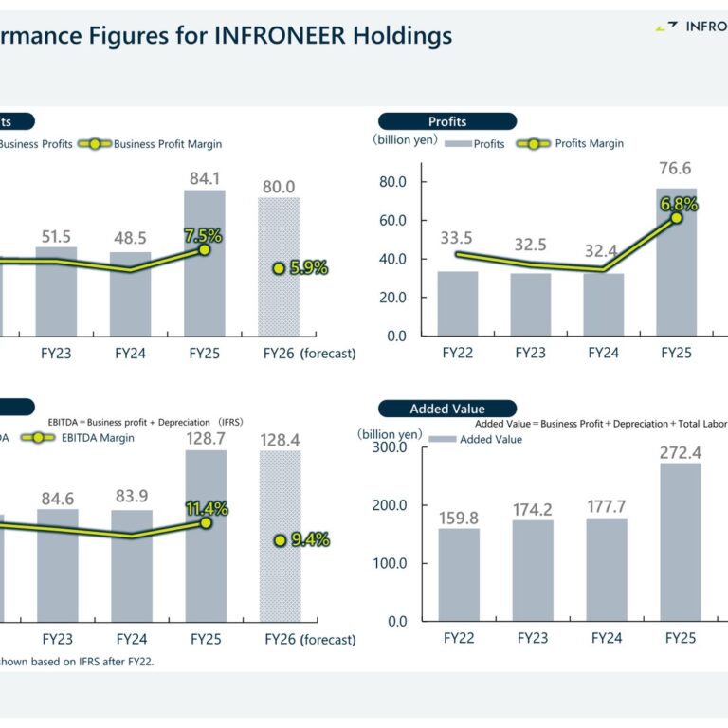The height and width of the screenshot is (728, 728).
Task: Click FY24 axis label under Profits chart
Action: (604, 353)
